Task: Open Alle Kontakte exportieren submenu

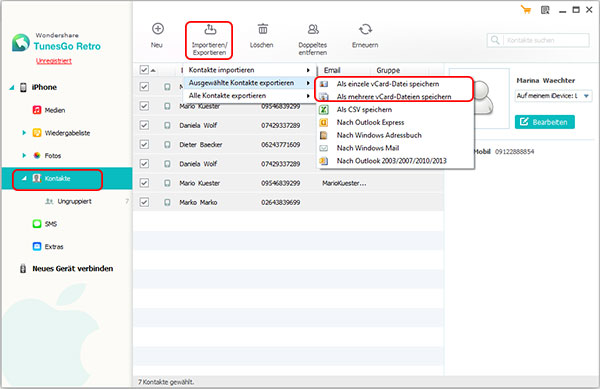Action: tap(249, 96)
